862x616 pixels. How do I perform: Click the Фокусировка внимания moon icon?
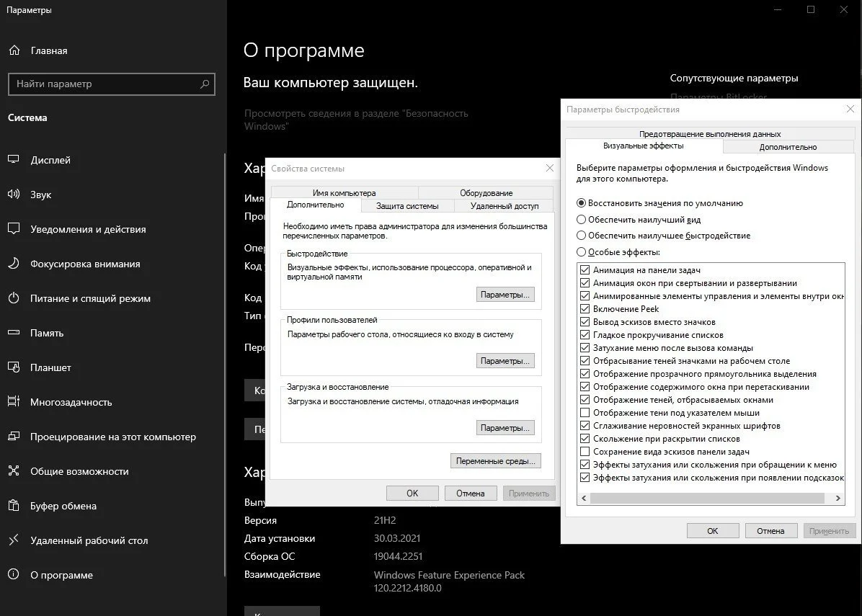tap(14, 263)
